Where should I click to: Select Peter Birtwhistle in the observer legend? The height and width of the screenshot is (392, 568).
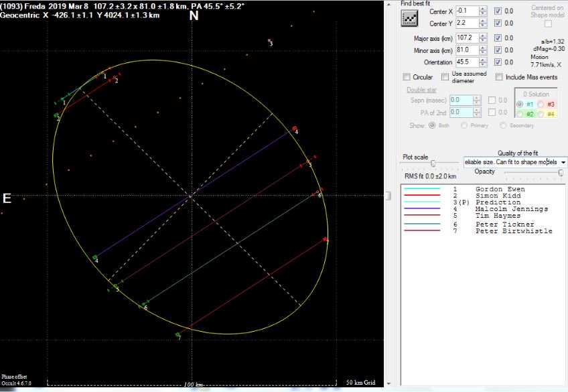click(513, 231)
